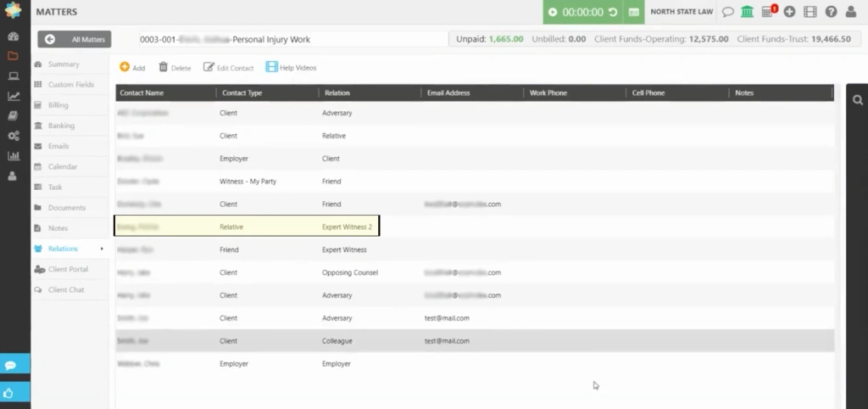Click the Unpaid amount 1,665.00
The height and width of the screenshot is (409, 868).
(506, 39)
